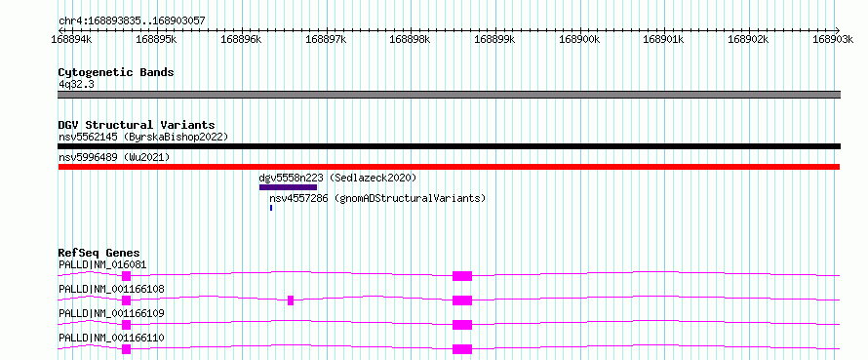This screenshot has width=868, height=360.
Task: Click the chr4:168893835..168903057 coordinate label
Action: 132,20
